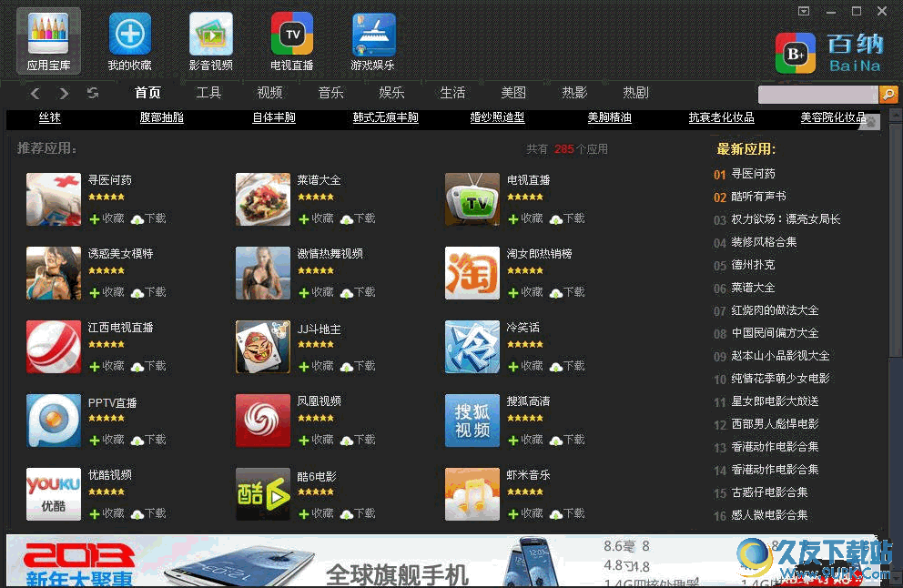Select 红烧肉的做法大全 in newest list
This screenshot has height=588, width=903.
pos(776,310)
